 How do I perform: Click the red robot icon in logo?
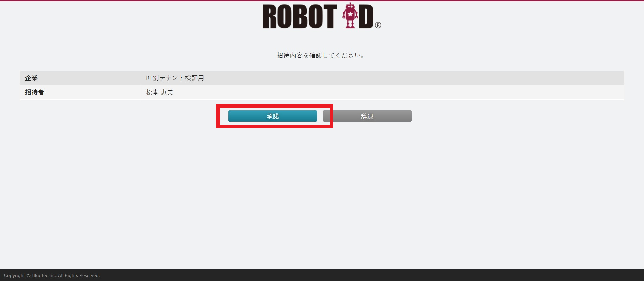(350, 16)
